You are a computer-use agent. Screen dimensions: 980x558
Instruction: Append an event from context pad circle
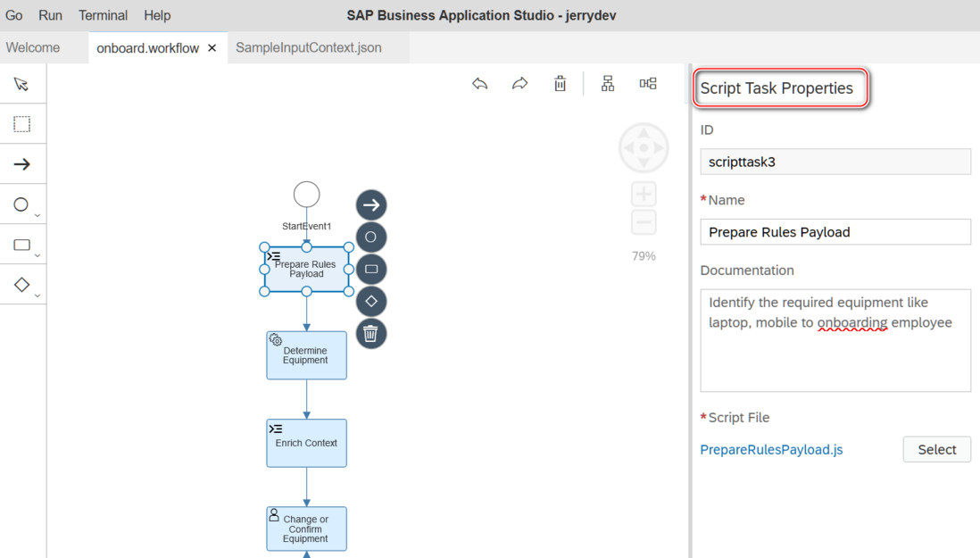371,237
